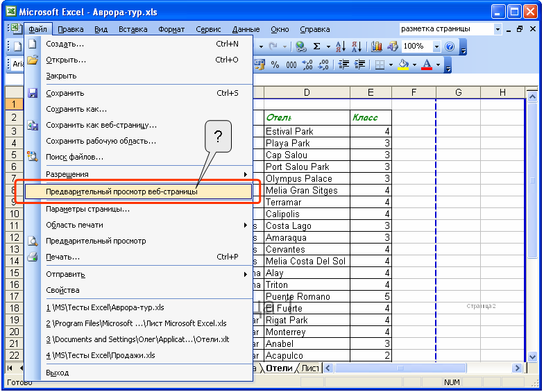This screenshot has width=544, height=392.
Task: Open Microsoft Excel Help question icon
Action: click(450, 46)
